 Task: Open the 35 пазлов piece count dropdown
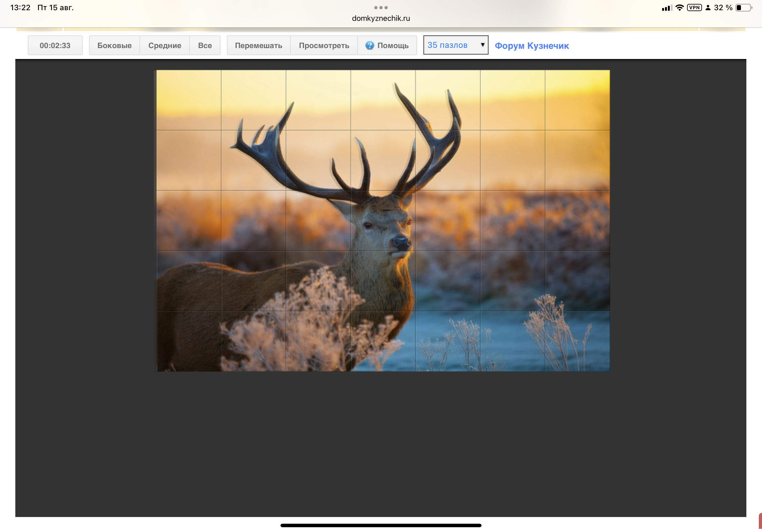[x=456, y=45]
